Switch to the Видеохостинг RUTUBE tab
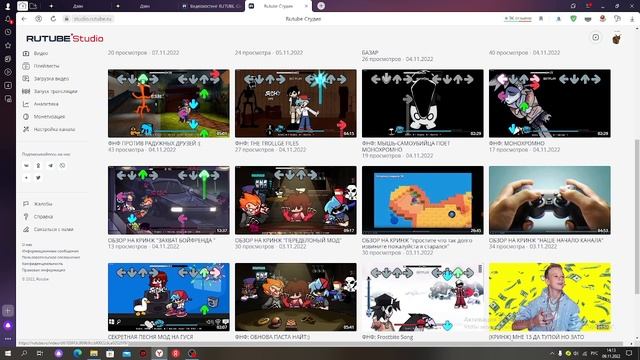640x360 pixels. tap(211, 6)
